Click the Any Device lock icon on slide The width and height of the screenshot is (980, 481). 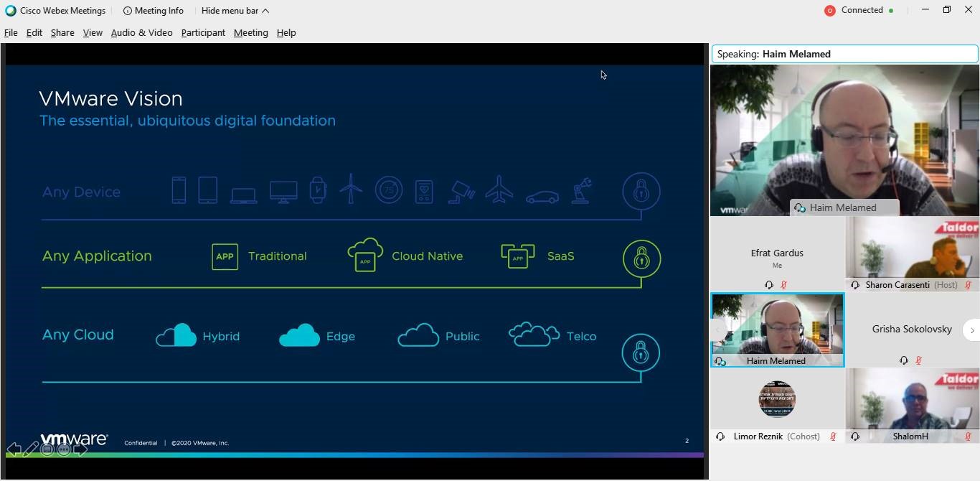641,192
